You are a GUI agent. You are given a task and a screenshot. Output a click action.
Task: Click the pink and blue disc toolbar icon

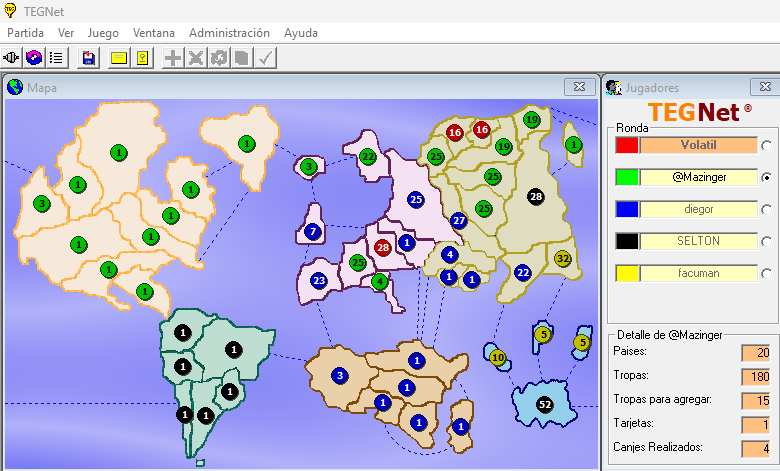tap(35, 58)
